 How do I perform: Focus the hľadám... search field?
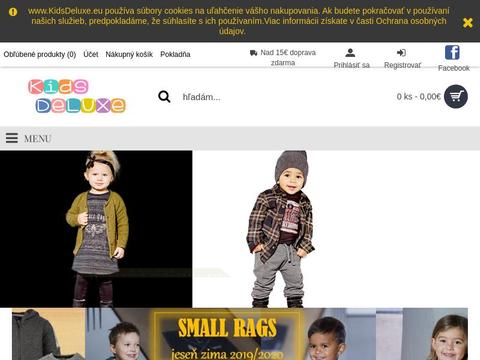[x=273, y=97]
